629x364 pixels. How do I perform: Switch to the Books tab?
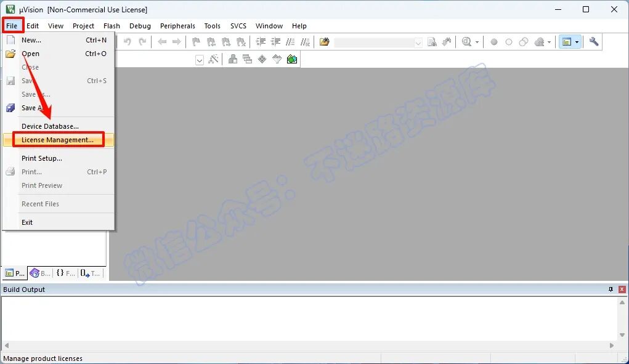point(40,273)
